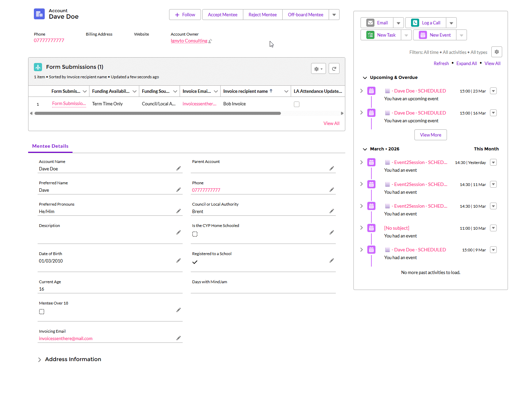Click the Email envelope icon
Viewport: 532px width, 397px height.
point(370,23)
